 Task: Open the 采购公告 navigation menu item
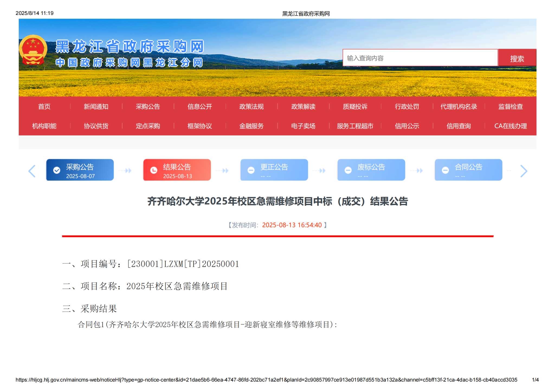148,106
